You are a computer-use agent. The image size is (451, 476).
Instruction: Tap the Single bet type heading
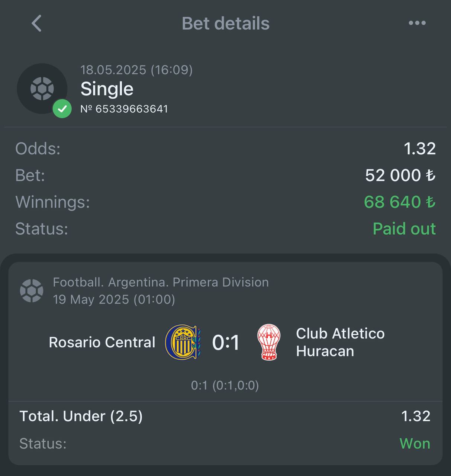pos(107,89)
